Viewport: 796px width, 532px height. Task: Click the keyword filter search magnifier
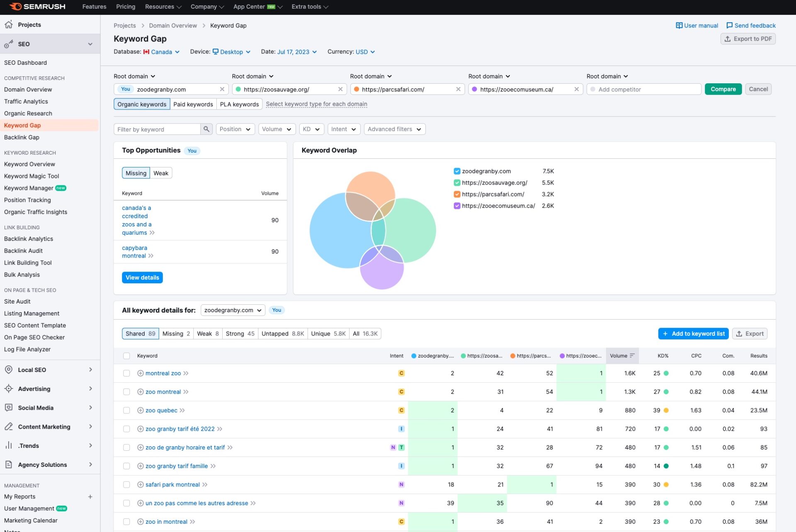pyautogui.click(x=206, y=129)
